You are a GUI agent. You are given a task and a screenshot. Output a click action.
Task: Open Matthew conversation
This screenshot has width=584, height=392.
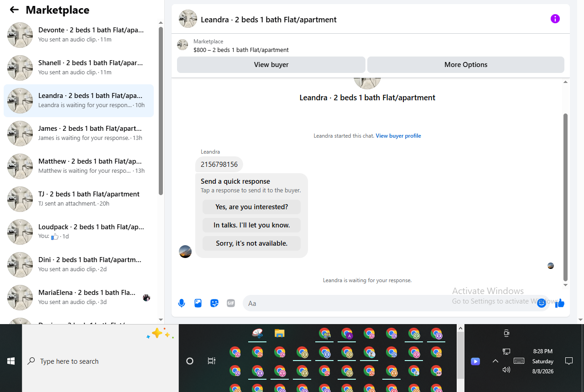click(x=78, y=166)
